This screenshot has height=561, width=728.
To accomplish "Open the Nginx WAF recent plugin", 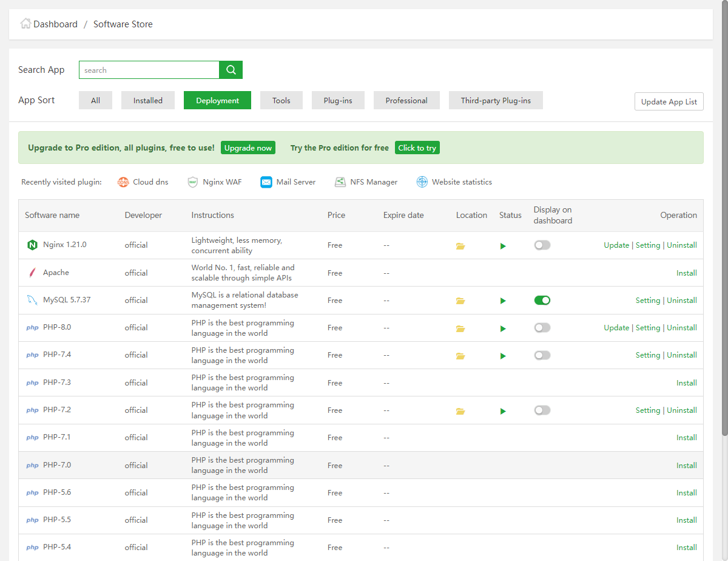I will point(215,182).
